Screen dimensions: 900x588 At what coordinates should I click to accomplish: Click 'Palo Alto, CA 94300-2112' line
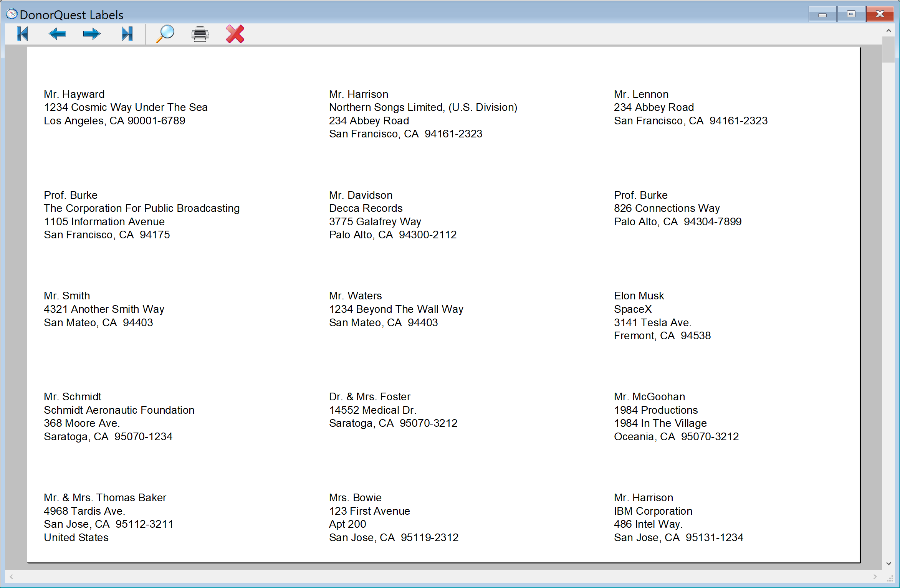point(393,235)
